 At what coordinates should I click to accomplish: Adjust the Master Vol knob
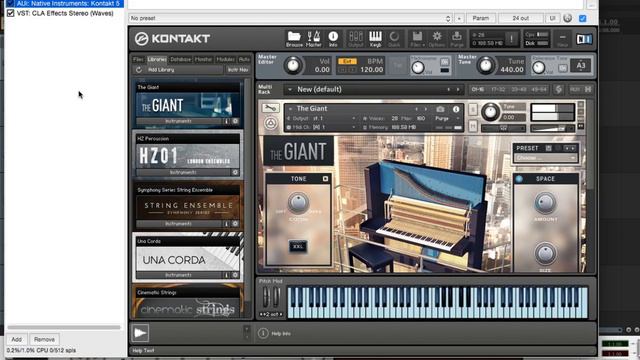pyautogui.click(x=293, y=65)
